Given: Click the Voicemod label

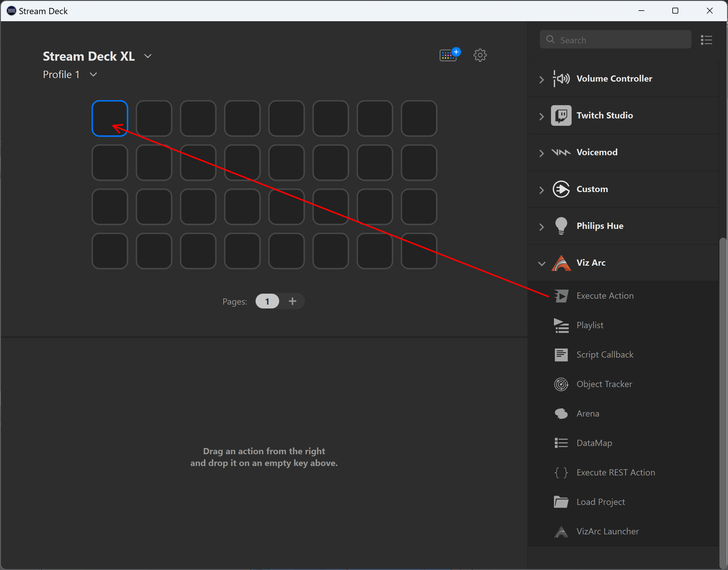Looking at the screenshot, I should tap(597, 153).
